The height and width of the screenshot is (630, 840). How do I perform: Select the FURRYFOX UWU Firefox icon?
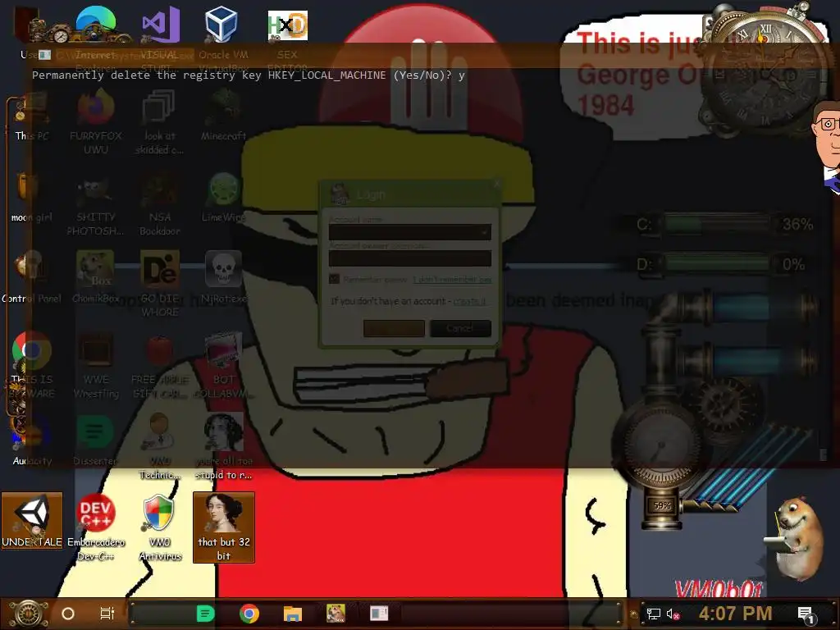pos(96,107)
